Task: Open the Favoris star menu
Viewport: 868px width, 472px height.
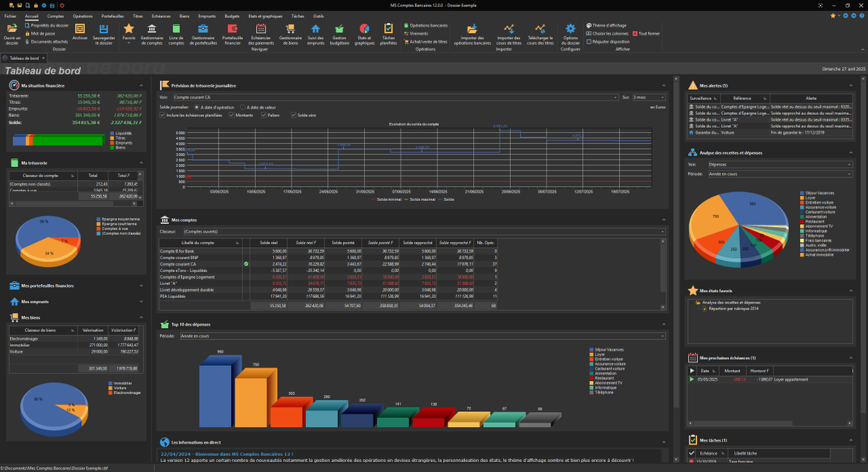Action: coord(128,33)
